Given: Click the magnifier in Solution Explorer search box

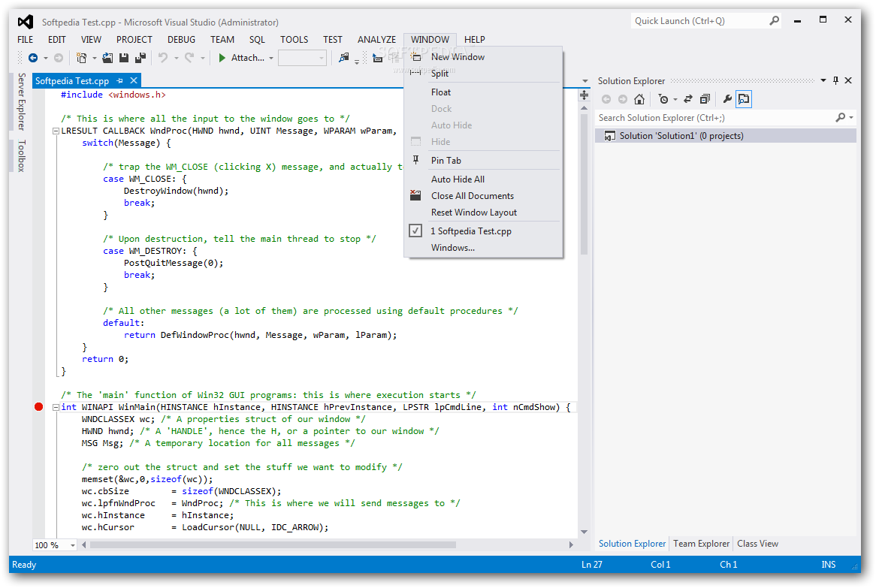Looking at the screenshot, I should click(x=840, y=117).
